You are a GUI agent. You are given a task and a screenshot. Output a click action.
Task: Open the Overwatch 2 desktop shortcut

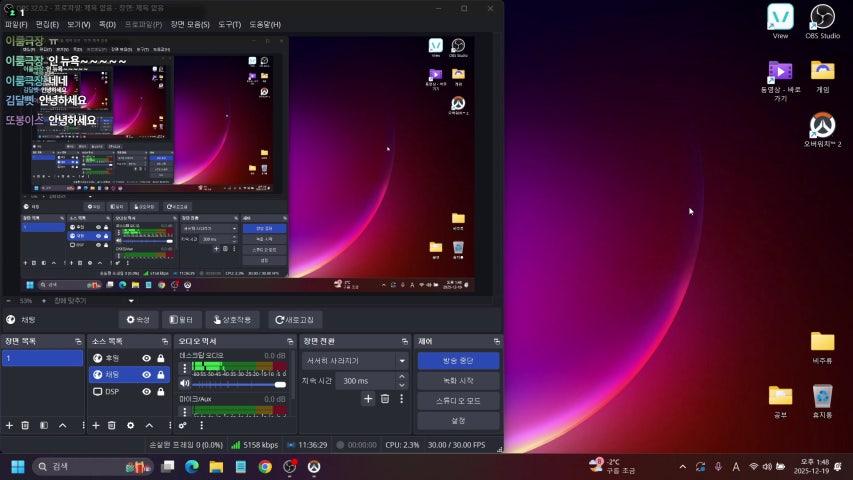[x=821, y=126]
